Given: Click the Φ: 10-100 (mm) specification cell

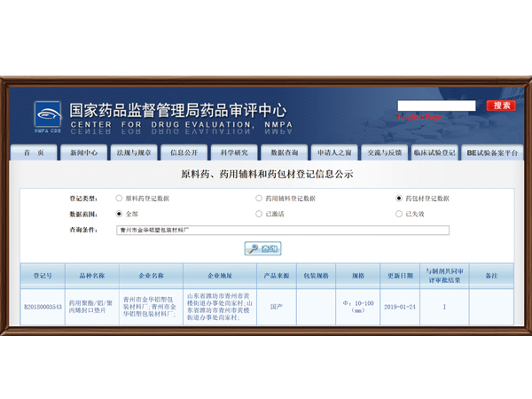Looking at the screenshot, I should 358,307.
